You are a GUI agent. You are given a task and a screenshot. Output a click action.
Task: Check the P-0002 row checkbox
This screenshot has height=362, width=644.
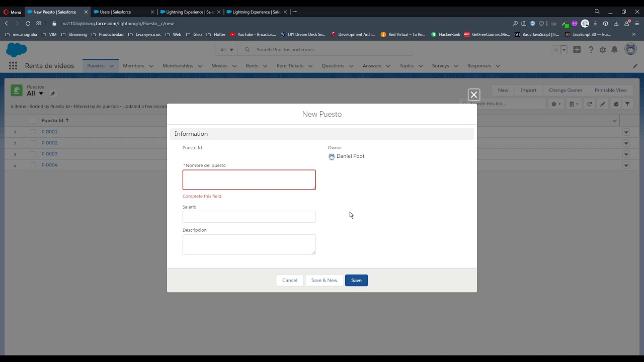click(x=33, y=143)
